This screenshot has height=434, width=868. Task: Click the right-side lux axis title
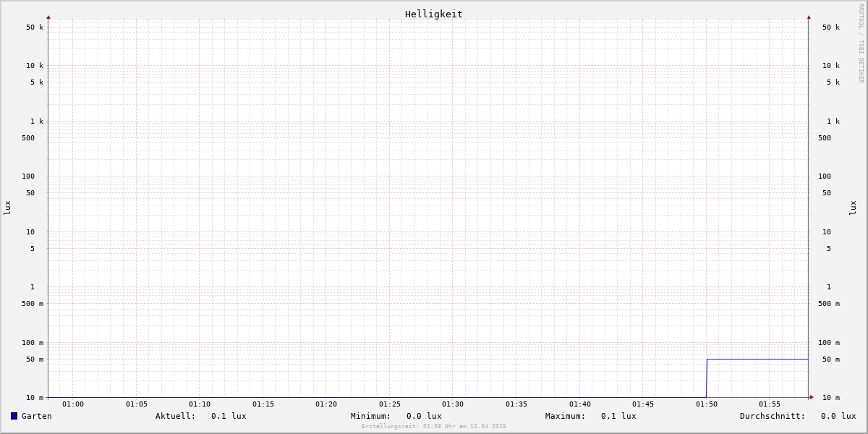[854, 208]
